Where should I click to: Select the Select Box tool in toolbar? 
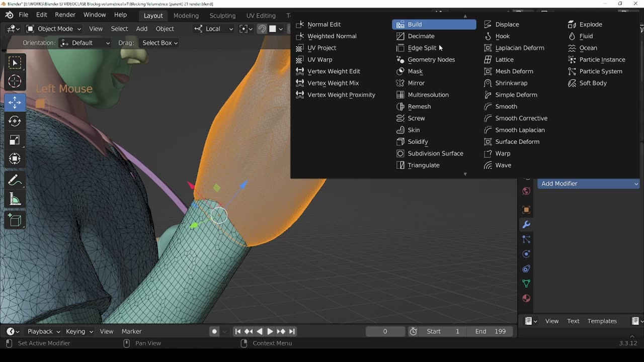[x=15, y=63]
